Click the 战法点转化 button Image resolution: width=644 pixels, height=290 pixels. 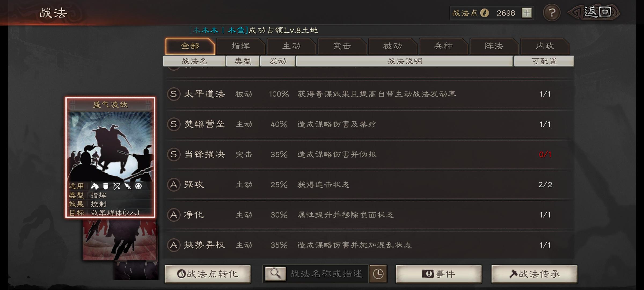pos(208,274)
